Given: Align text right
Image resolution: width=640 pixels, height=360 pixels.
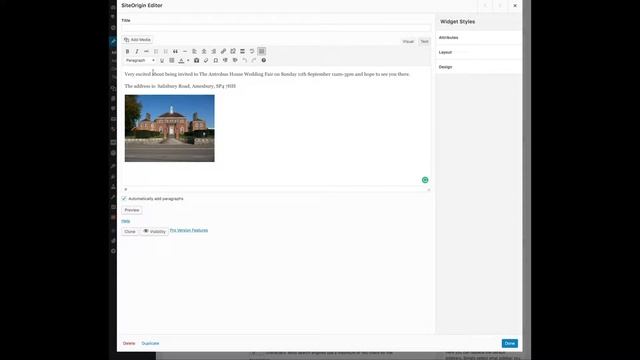Looking at the screenshot, I should pyautogui.click(x=213, y=51).
